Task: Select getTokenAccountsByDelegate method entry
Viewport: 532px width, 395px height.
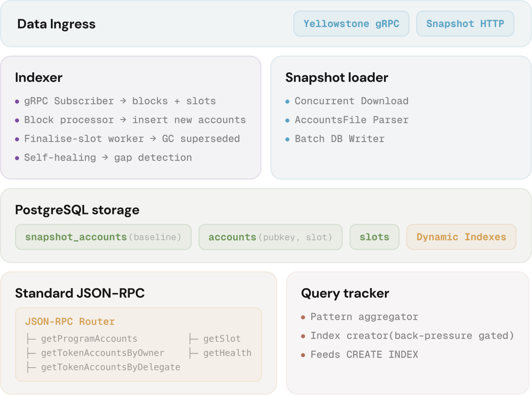Action: pyautogui.click(x=110, y=367)
